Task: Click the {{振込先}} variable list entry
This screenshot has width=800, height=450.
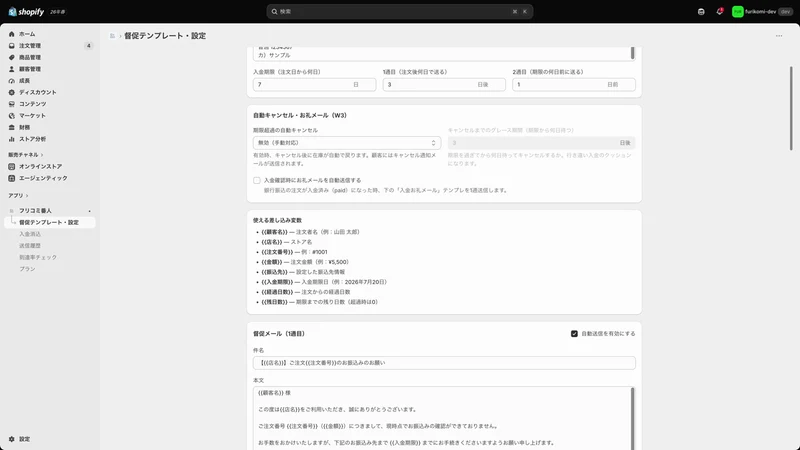Action: click(x=303, y=272)
